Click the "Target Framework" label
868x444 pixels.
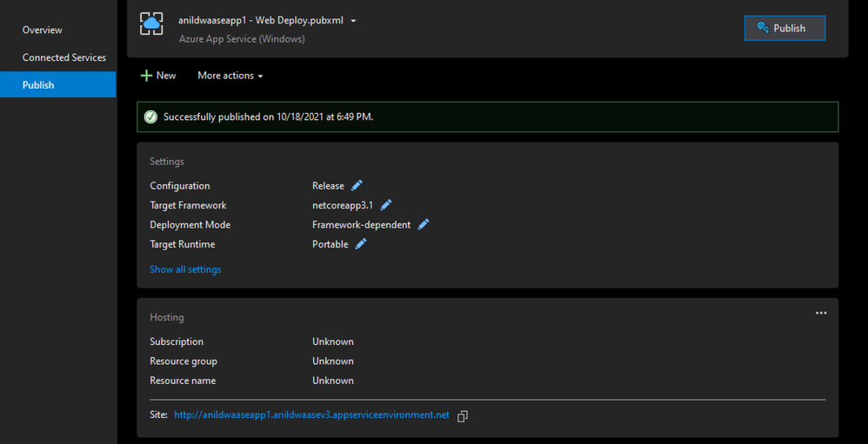[188, 205]
